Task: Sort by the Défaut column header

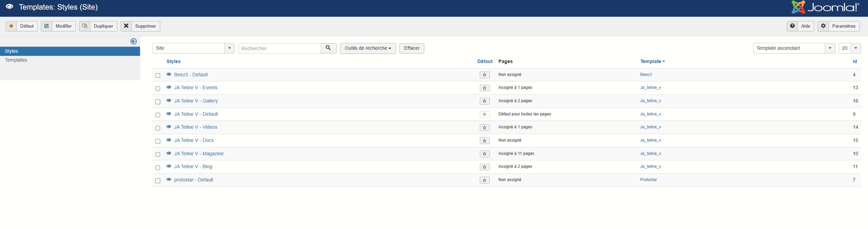Action: pyautogui.click(x=485, y=61)
